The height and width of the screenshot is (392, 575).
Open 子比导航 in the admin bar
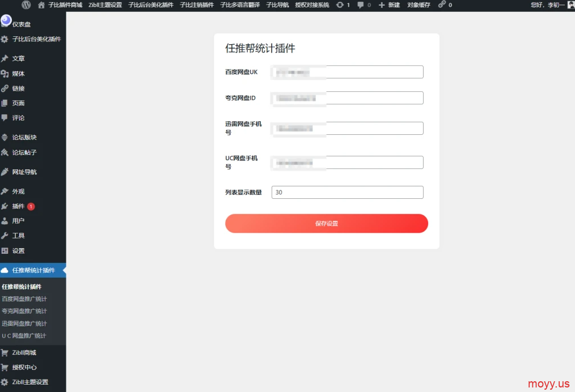pos(277,5)
